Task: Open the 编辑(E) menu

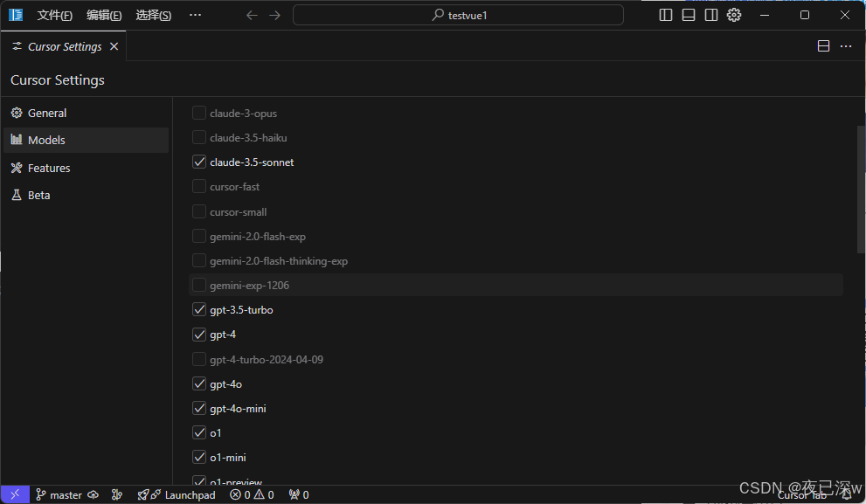Action: point(104,16)
